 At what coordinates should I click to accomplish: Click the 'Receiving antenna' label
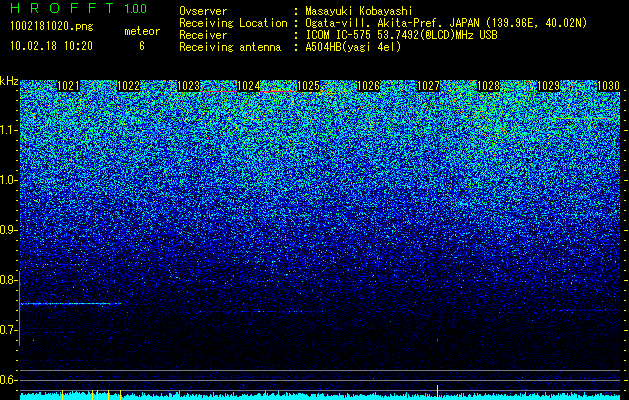[230, 47]
